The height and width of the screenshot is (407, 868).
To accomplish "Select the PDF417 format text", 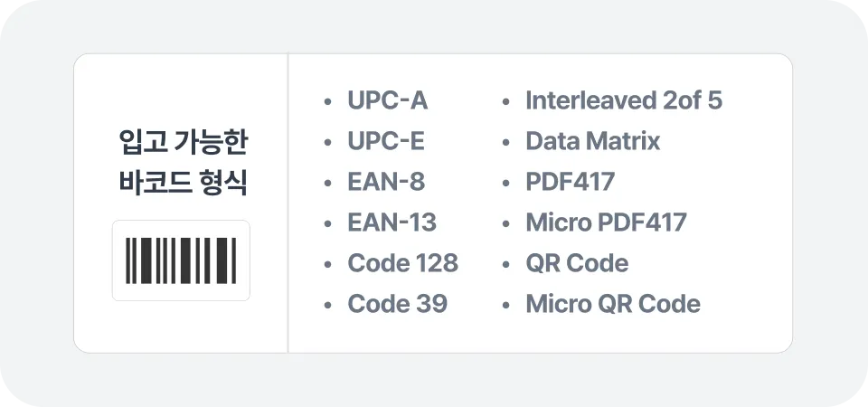I will tap(570, 183).
